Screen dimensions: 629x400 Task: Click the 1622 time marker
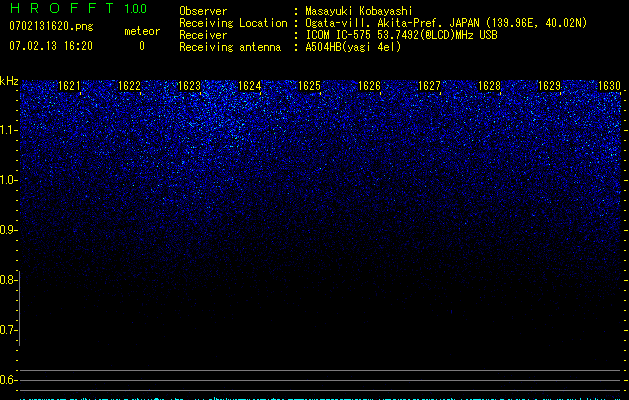[x=129, y=86]
